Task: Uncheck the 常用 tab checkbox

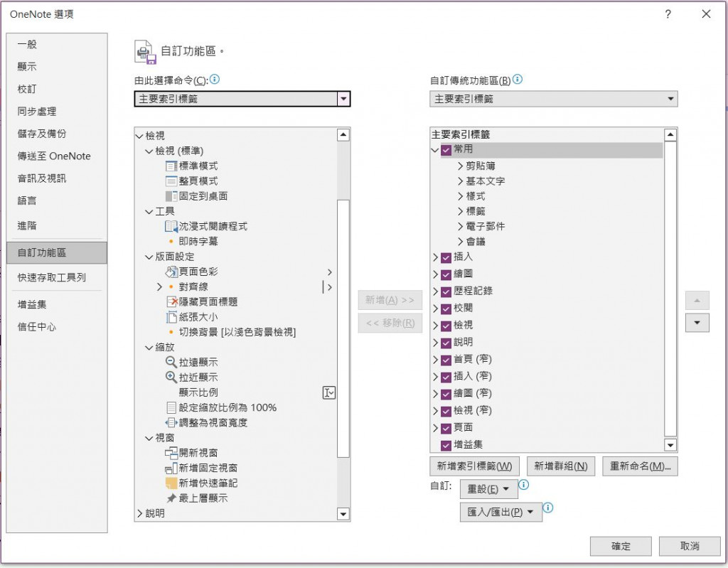Action: coord(446,150)
